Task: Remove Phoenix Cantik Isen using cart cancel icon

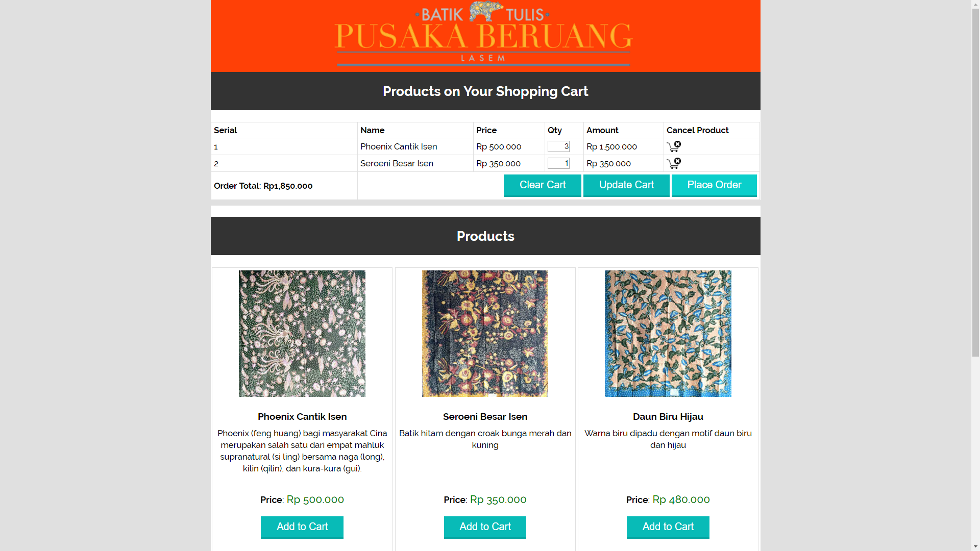Action: 673,147
